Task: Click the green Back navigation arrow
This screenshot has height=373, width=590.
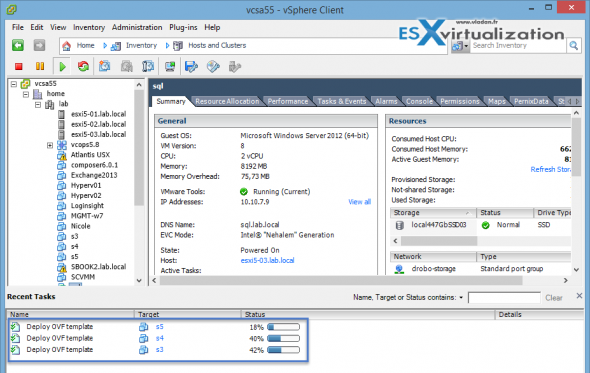Action: point(18,46)
